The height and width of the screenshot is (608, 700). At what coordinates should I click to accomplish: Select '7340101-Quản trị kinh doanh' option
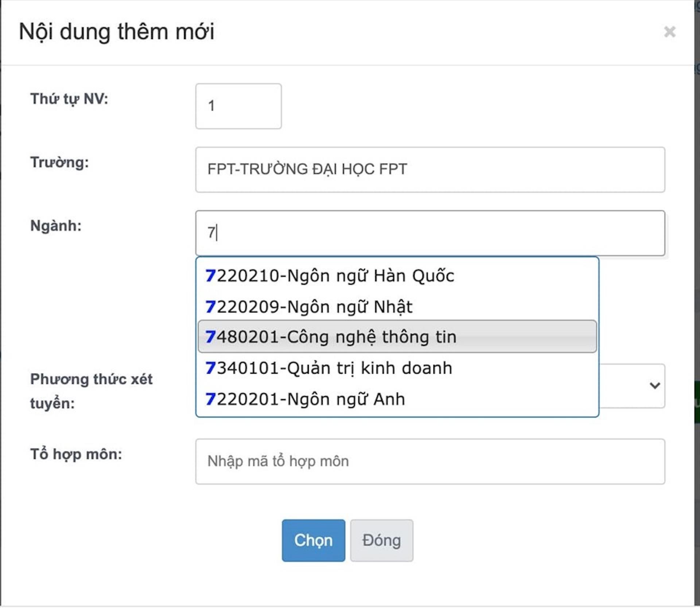coord(328,367)
